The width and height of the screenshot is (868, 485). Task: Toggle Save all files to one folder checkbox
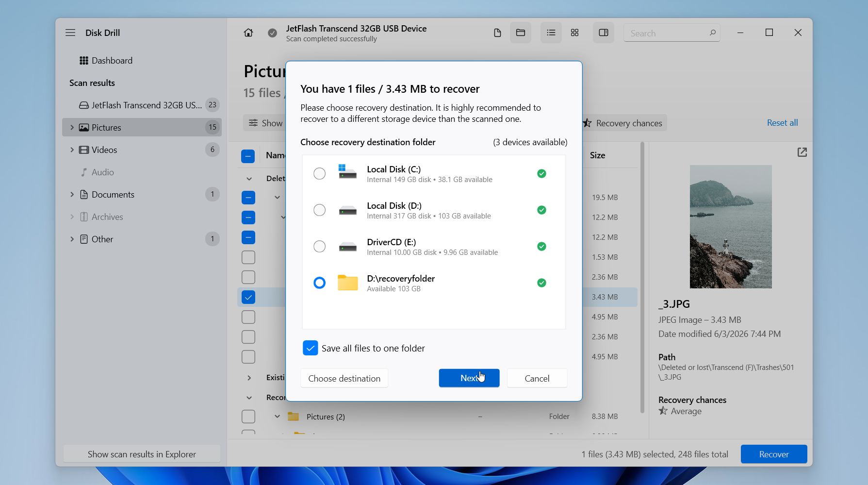[311, 348]
